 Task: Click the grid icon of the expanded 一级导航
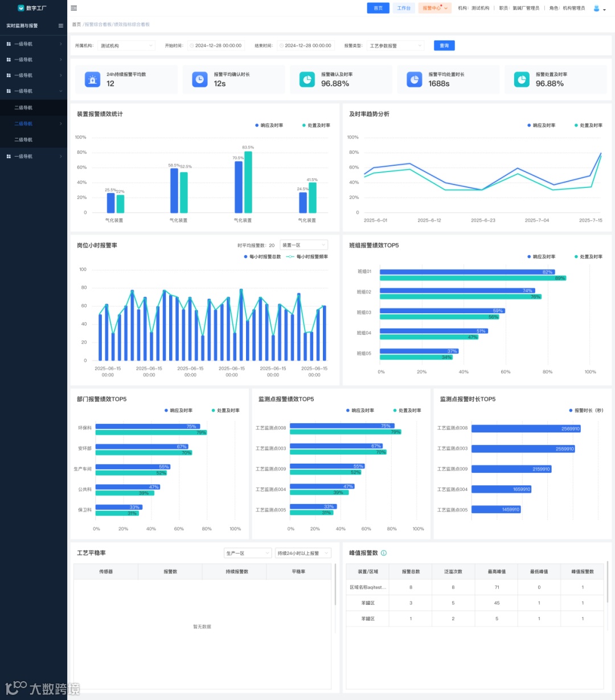click(x=9, y=91)
